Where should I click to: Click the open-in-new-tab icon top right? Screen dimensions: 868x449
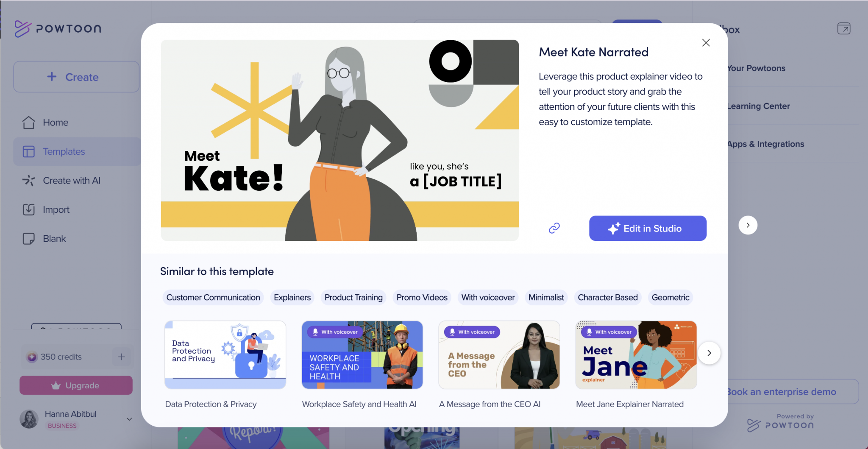(x=843, y=28)
